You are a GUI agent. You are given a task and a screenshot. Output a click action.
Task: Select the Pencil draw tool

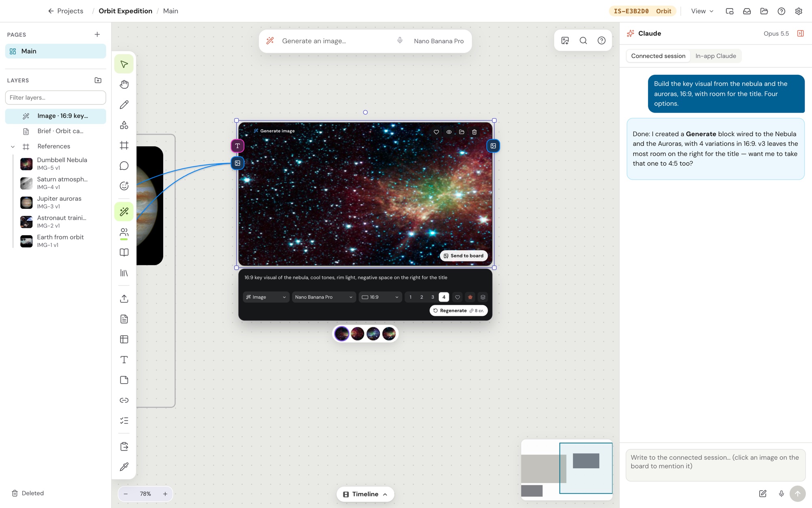coord(124,105)
